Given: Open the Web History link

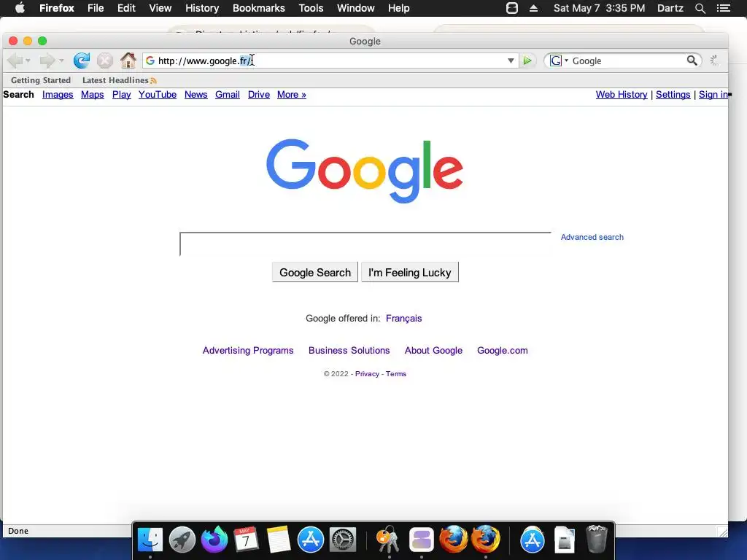Looking at the screenshot, I should [622, 95].
